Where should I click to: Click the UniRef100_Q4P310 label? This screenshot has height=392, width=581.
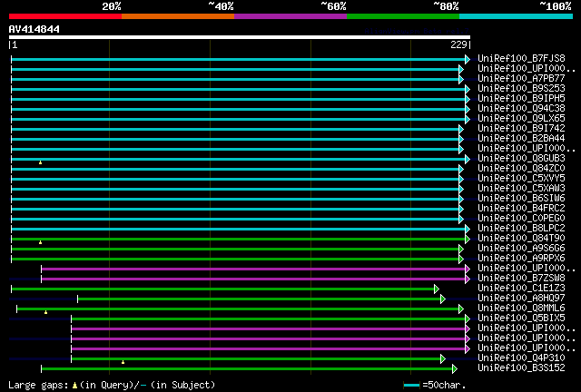(521, 358)
